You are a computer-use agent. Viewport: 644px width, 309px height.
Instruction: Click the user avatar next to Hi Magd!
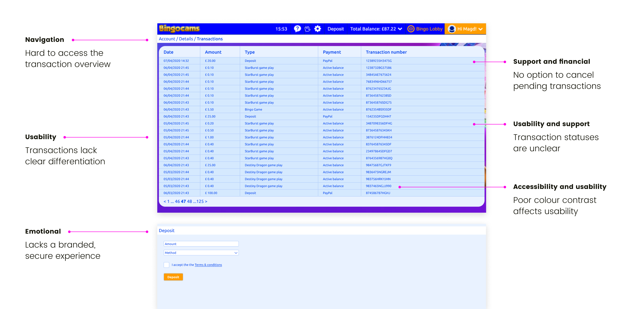[452, 29]
